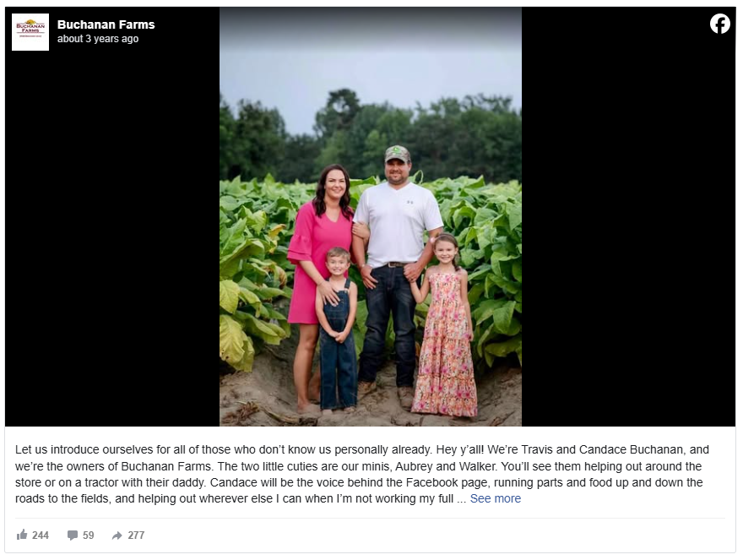Click the 59 comments count
Screen dimensions: 743x560
coord(88,536)
